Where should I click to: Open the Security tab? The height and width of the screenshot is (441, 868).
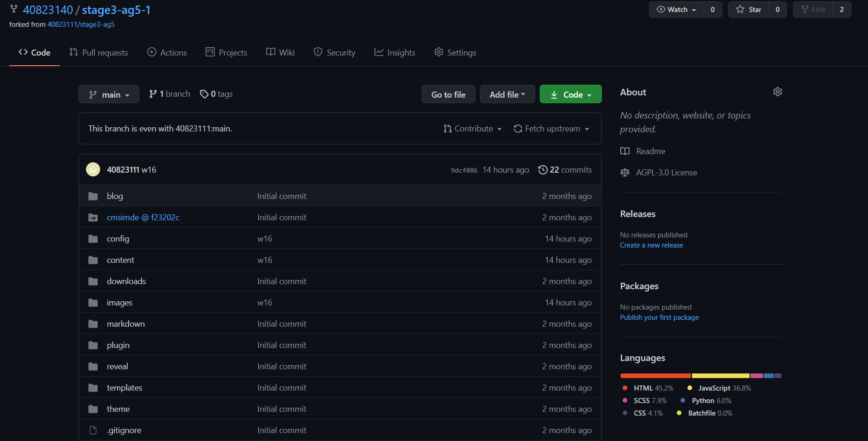click(335, 52)
